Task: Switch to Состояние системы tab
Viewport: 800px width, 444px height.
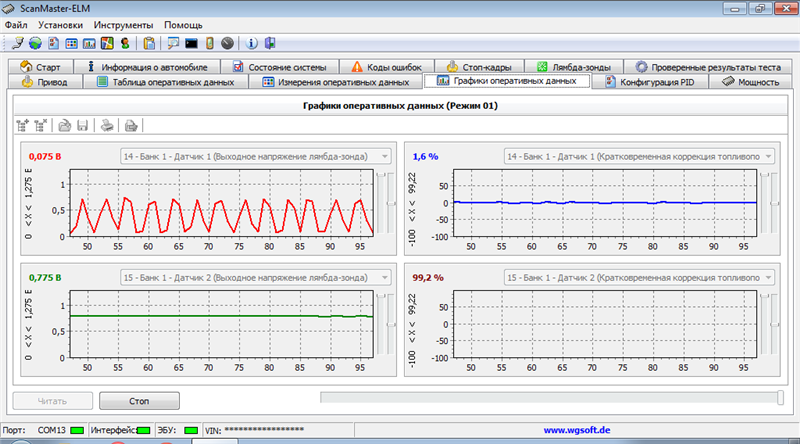Action: [x=280, y=67]
